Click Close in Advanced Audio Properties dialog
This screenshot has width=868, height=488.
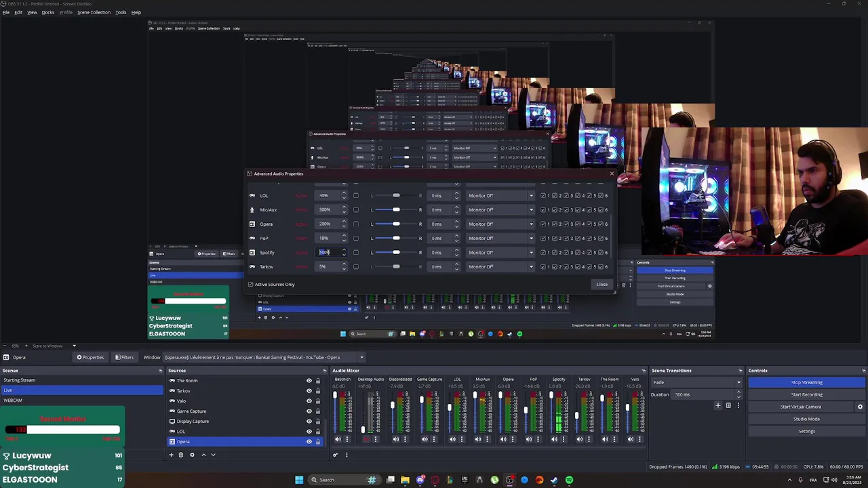pos(601,285)
